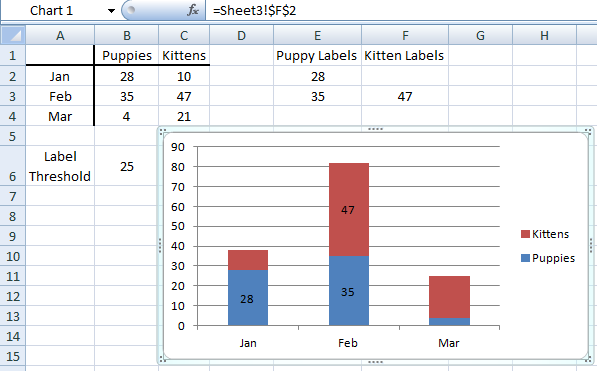Image resolution: width=597 pixels, height=371 pixels.
Task: Select cell C3 containing 47
Action: click(x=184, y=96)
